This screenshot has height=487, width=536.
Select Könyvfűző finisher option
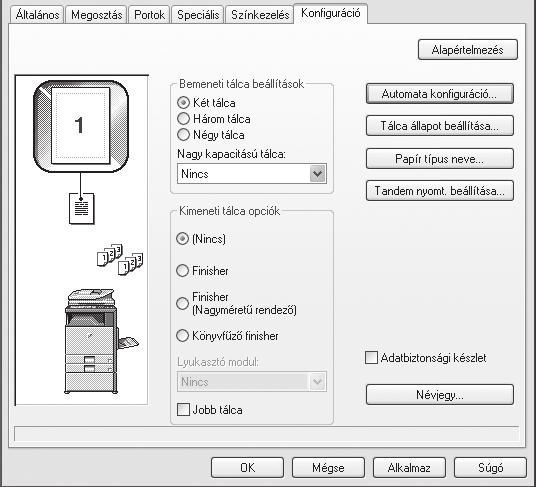tap(183, 336)
